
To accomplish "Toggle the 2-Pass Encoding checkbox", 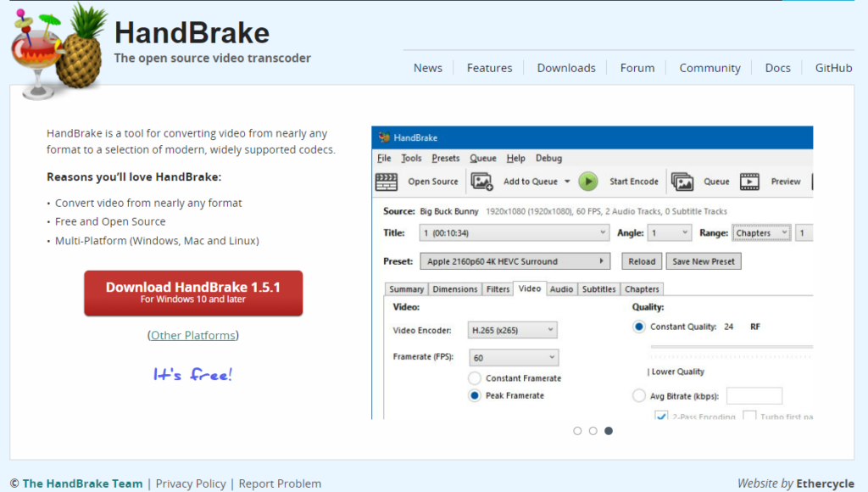I will coord(661,416).
